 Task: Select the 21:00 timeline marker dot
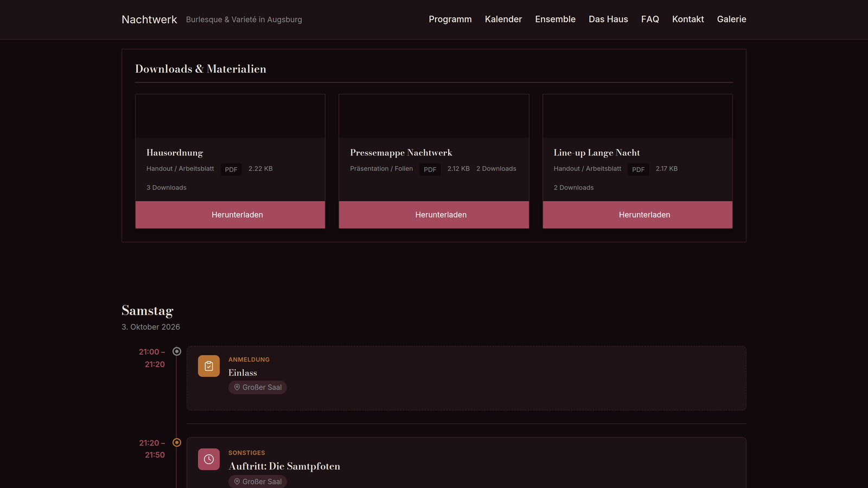pyautogui.click(x=177, y=351)
